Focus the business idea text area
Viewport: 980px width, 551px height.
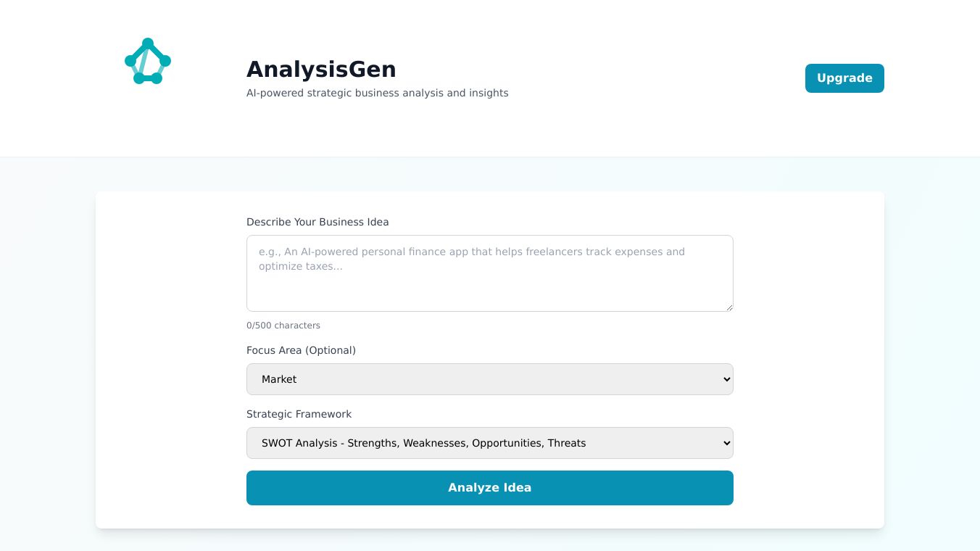tap(489, 273)
